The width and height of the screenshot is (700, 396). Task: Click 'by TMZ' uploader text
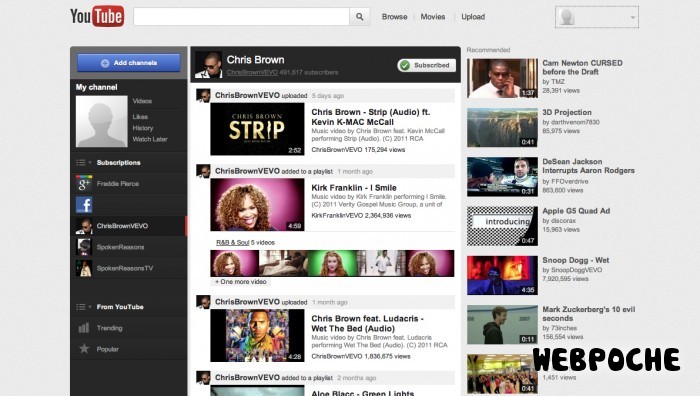pyautogui.click(x=553, y=82)
